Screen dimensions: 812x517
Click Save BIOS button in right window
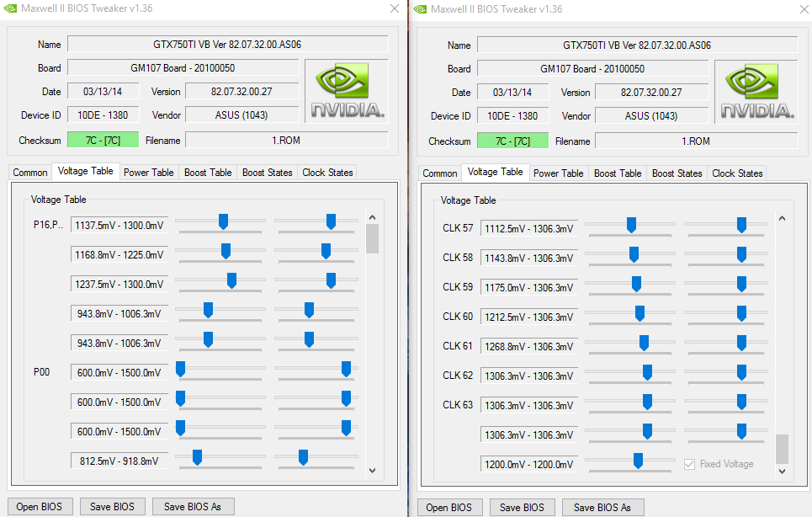pyautogui.click(x=522, y=508)
